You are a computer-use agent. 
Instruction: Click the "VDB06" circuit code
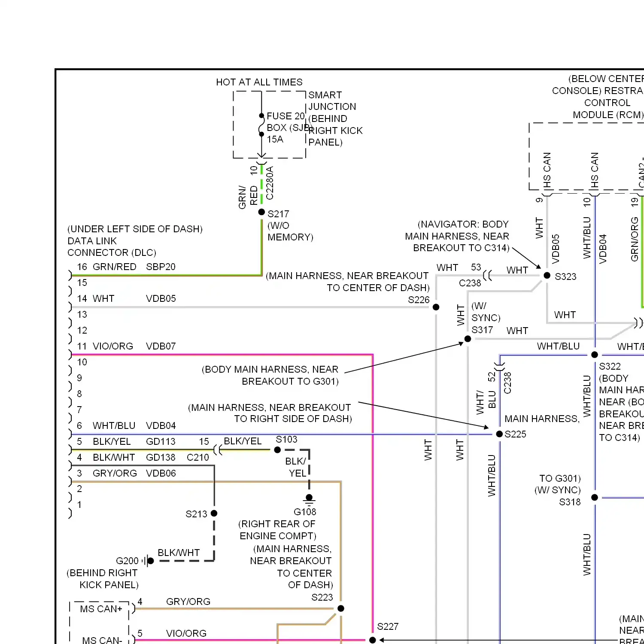click(161, 473)
